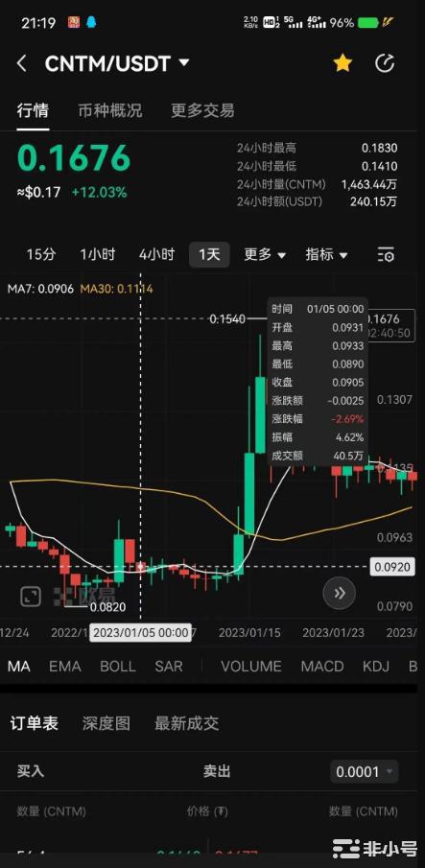Tap the QQ penguin notification icon

point(91,23)
